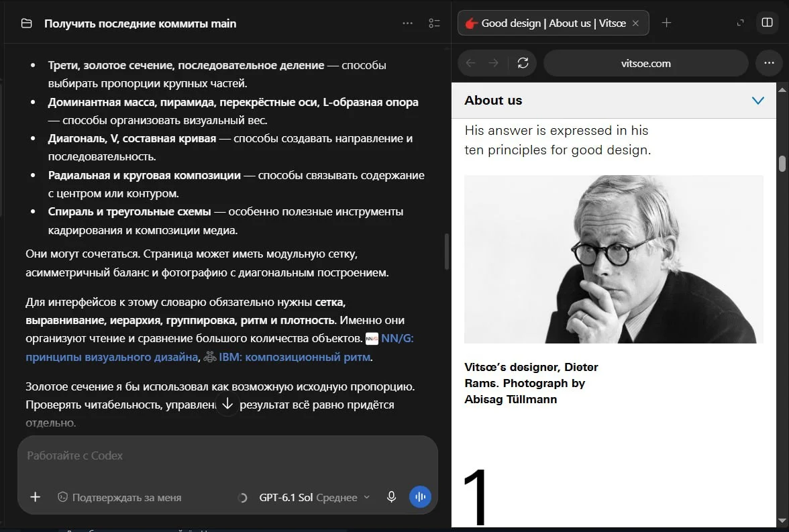Expand the About us section chevron
This screenshot has height=532, width=789.
[x=758, y=101]
